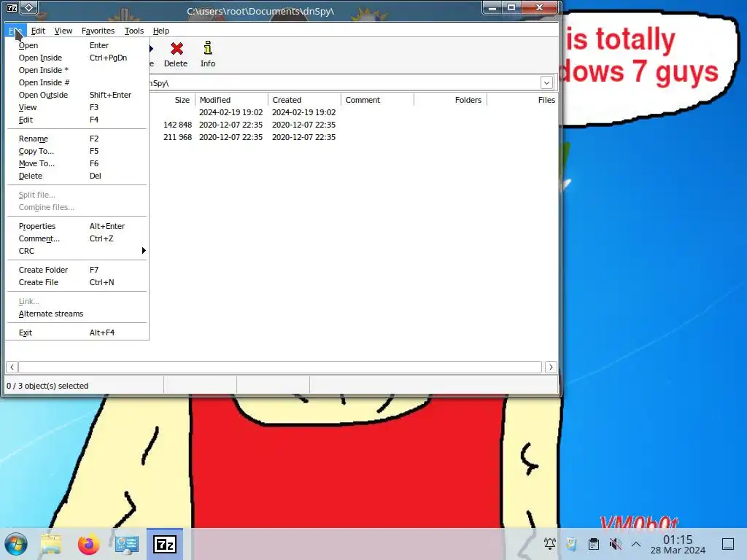Click the Folders column header

450,100
